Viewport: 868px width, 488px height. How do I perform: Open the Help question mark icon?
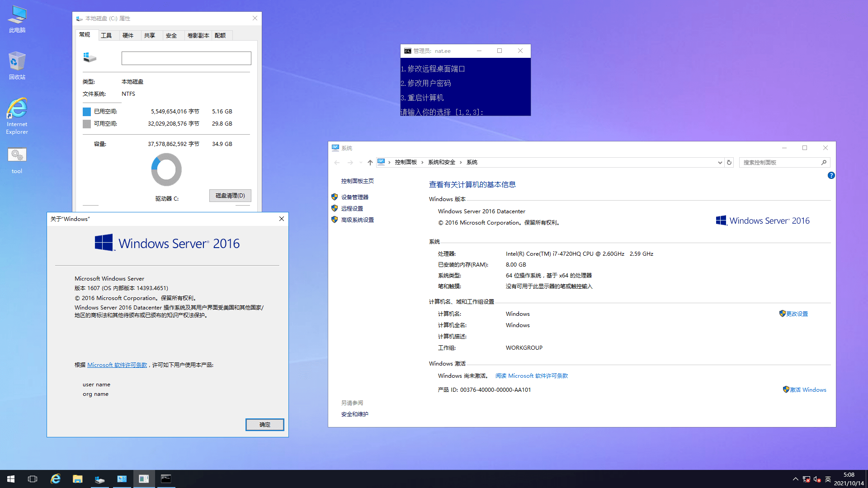click(831, 175)
